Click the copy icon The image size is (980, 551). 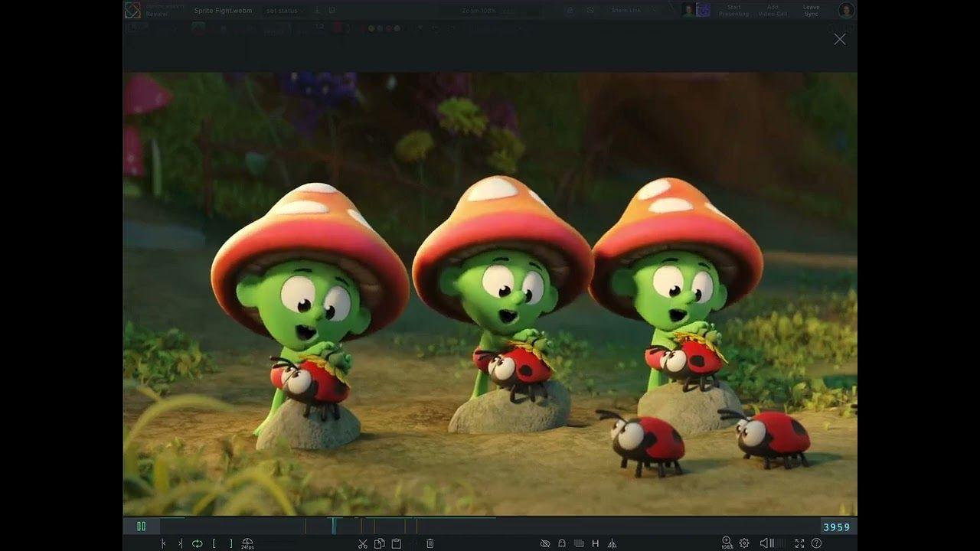click(x=379, y=543)
